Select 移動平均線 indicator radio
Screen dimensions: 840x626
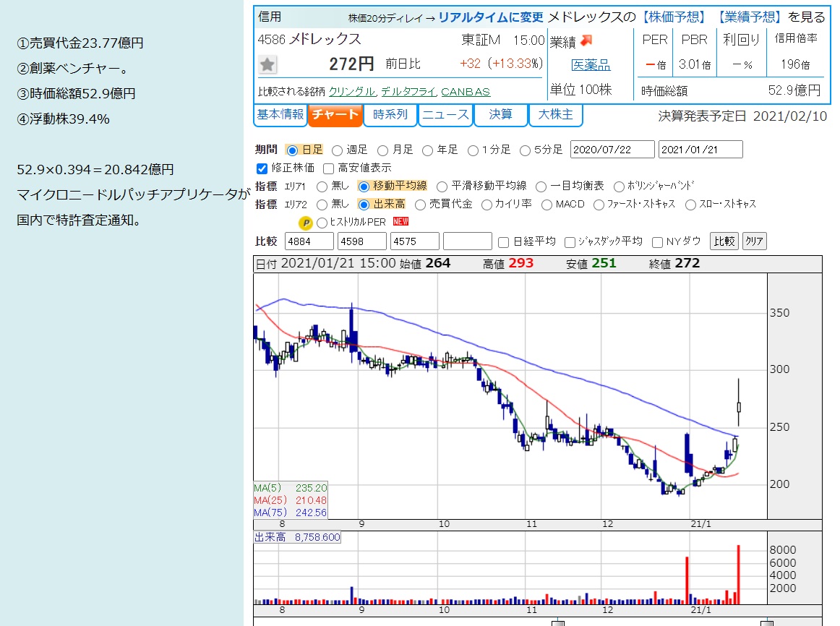364,186
